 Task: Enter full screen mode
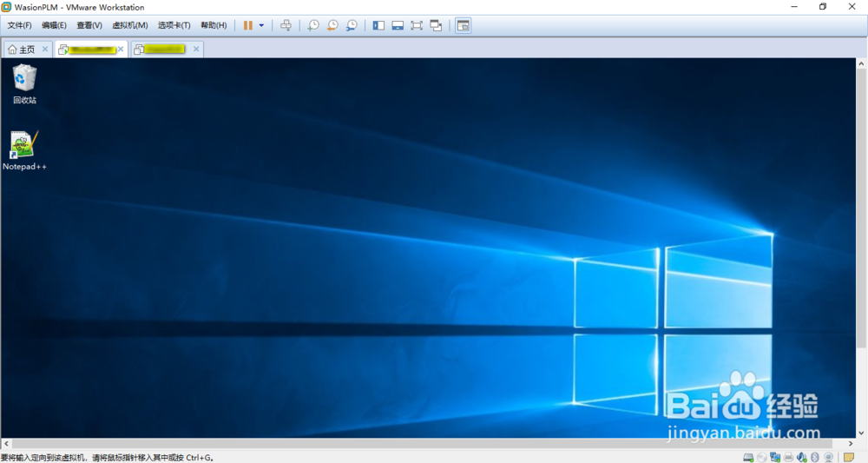pos(417,25)
